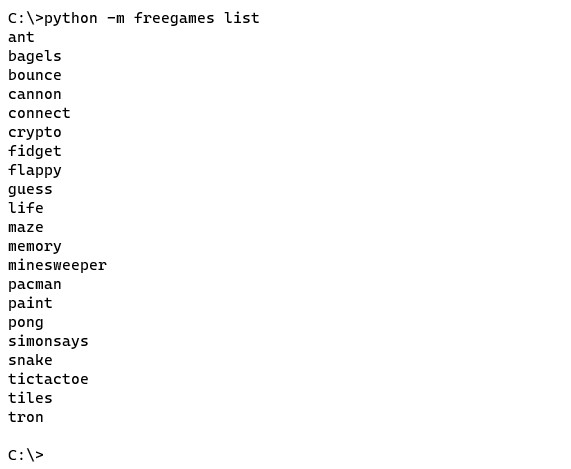Click on the 'flappy' game name

(x=35, y=170)
